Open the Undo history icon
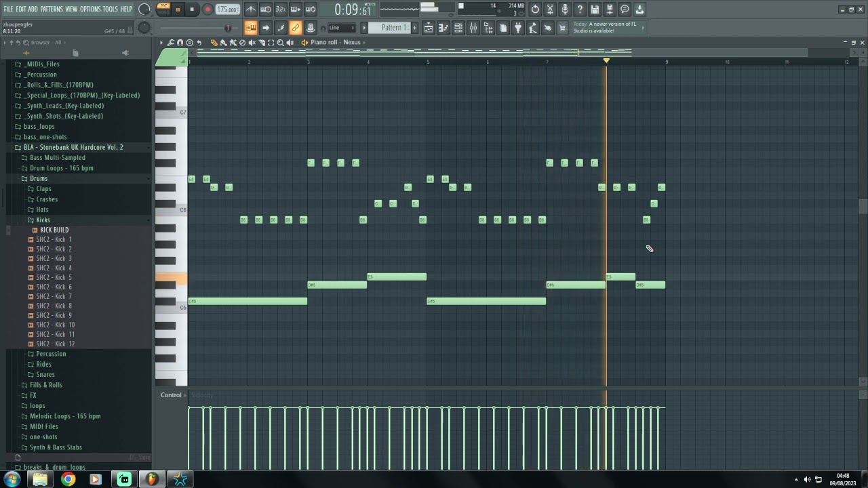The image size is (868, 488). [535, 9]
